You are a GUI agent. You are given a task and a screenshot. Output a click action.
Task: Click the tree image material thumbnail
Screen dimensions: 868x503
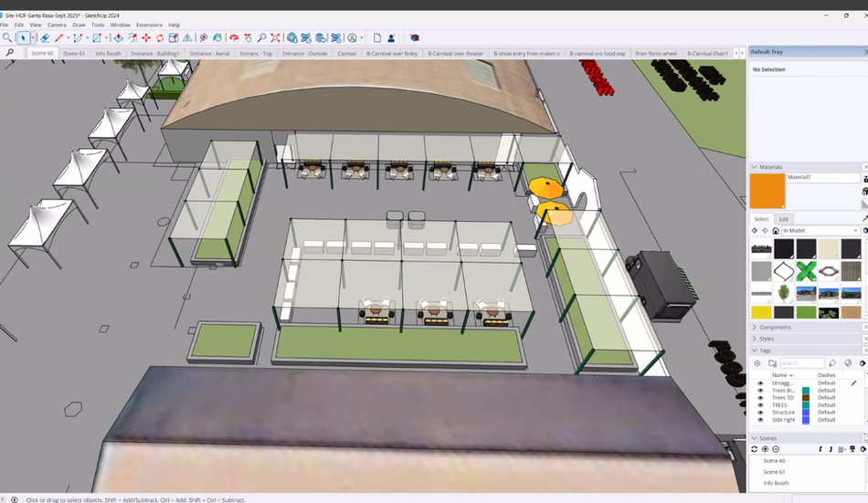point(784,293)
